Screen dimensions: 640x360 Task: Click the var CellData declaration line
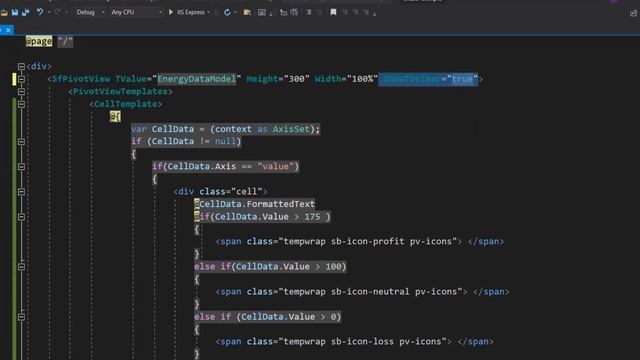(x=225, y=129)
